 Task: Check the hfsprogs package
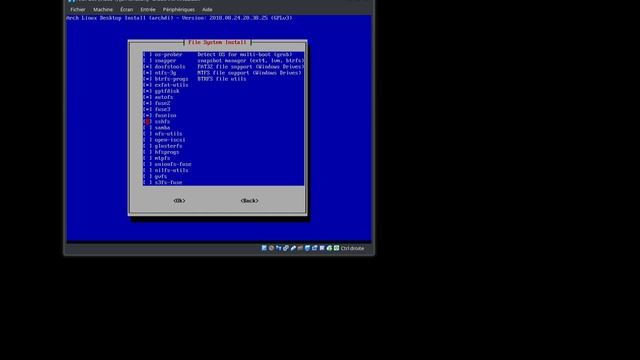click(148, 152)
